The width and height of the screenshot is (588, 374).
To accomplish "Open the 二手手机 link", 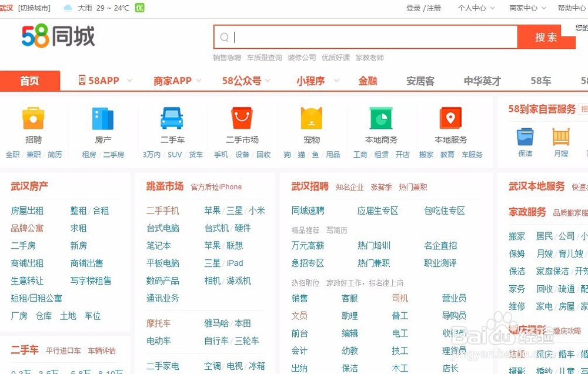I will (163, 211).
